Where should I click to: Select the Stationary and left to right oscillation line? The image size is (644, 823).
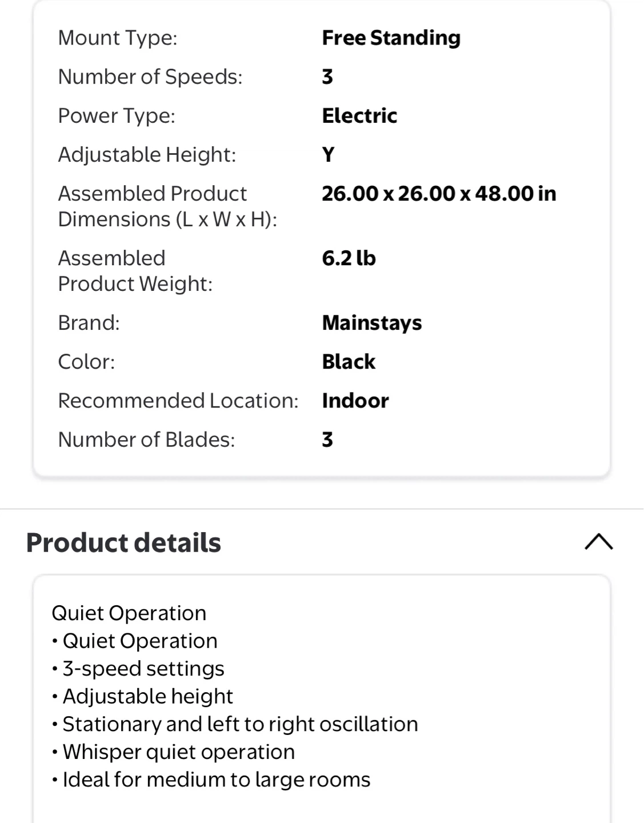click(235, 724)
